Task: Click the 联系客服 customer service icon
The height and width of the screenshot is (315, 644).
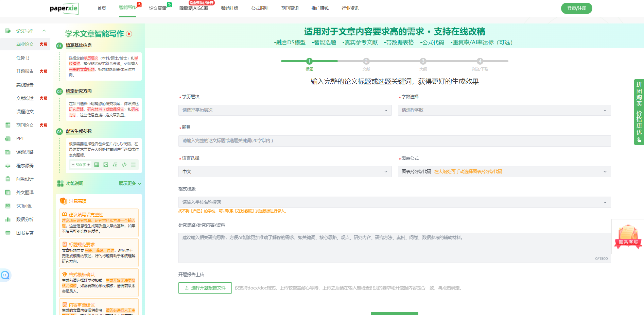Action: tap(628, 236)
